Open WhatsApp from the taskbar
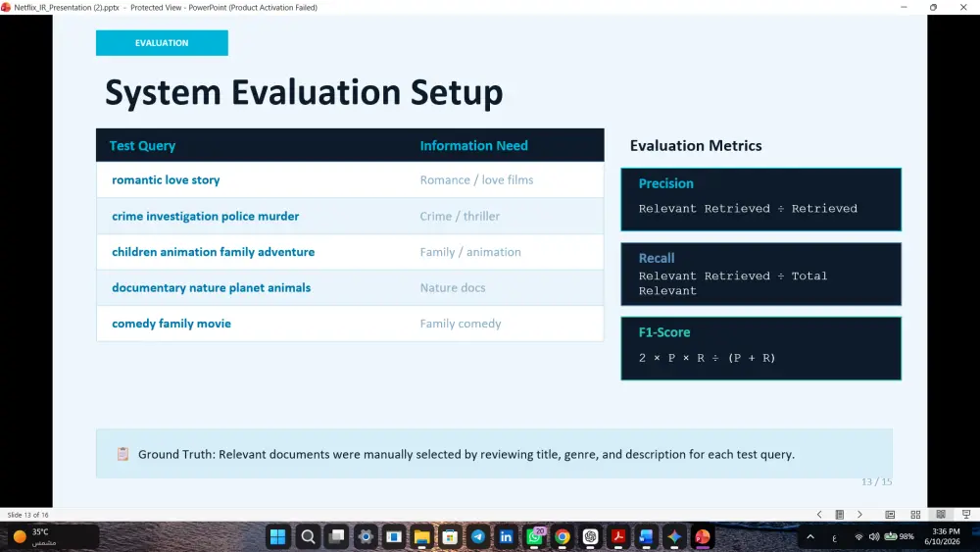This screenshot has width=980, height=552. point(535,537)
